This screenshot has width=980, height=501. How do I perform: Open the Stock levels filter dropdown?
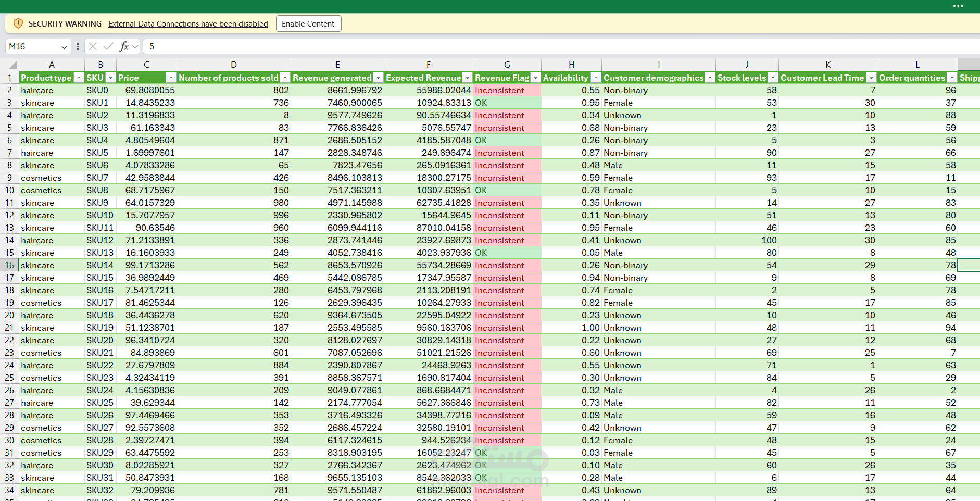(773, 78)
